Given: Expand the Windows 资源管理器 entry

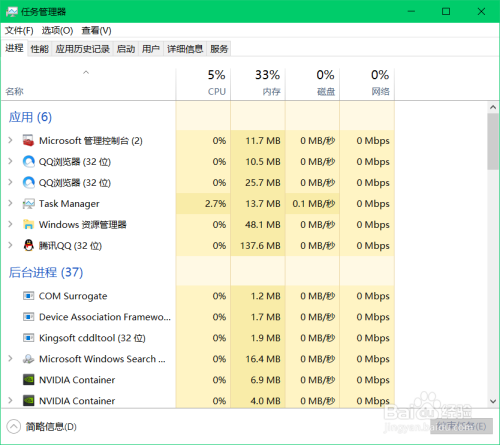Looking at the screenshot, I should pos(10,224).
